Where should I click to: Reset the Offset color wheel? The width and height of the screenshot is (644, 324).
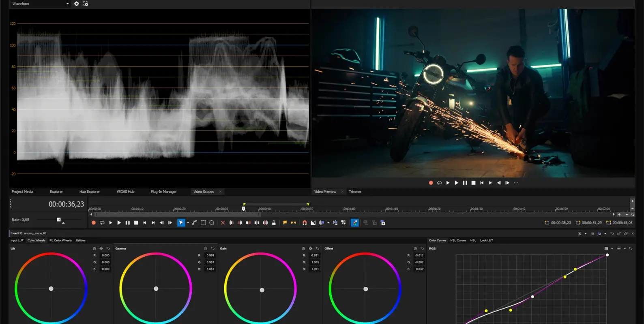(422, 249)
